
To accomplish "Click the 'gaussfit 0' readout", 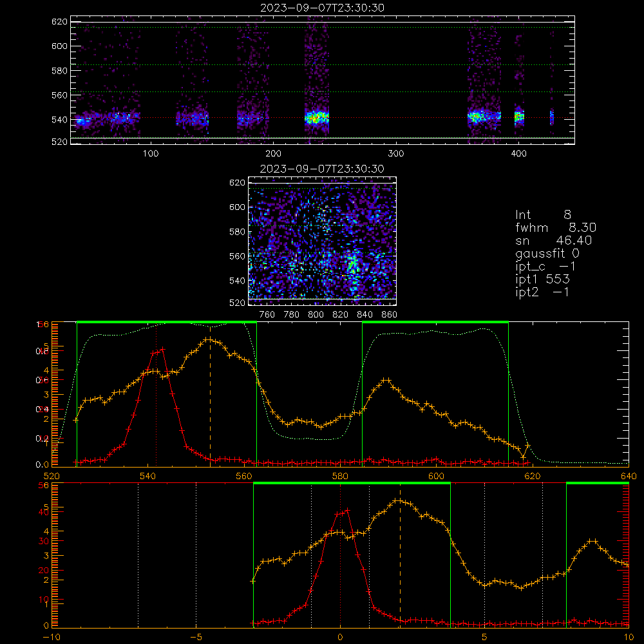I will click(x=547, y=254).
